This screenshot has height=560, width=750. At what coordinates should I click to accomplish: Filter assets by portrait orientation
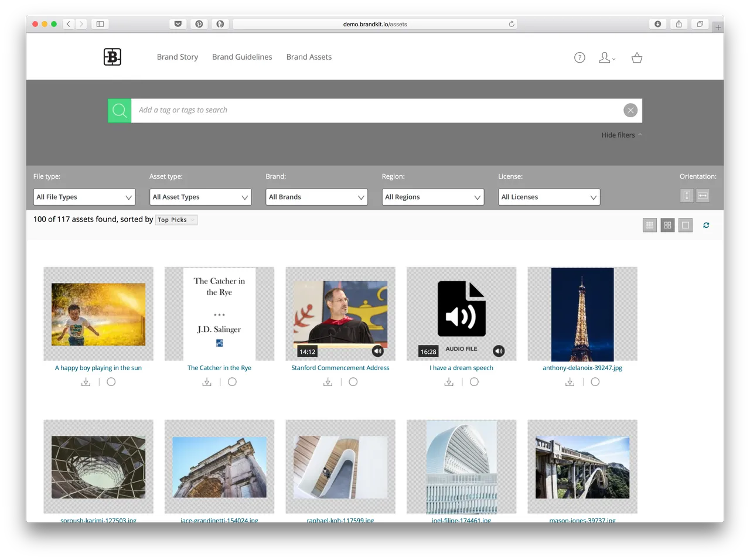click(687, 195)
